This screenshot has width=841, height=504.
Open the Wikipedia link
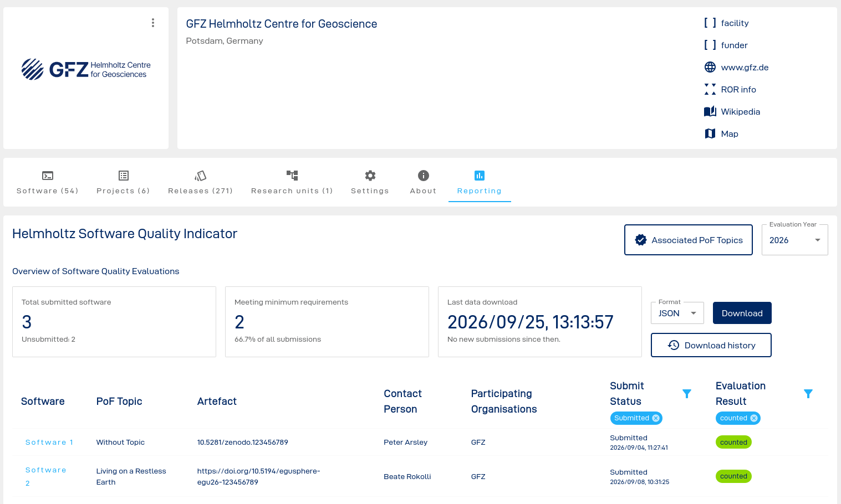click(x=741, y=112)
